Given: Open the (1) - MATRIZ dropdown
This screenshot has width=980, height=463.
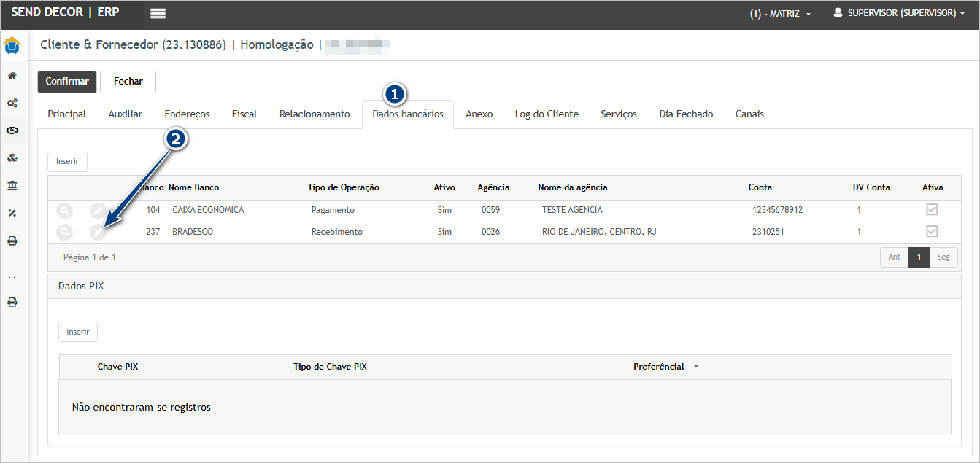Looking at the screenshot, I should (780, 14).
